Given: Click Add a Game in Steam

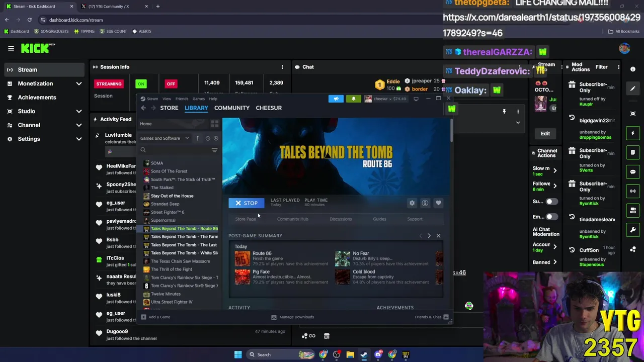Looking at the screenshot, I should pos(155,317).
